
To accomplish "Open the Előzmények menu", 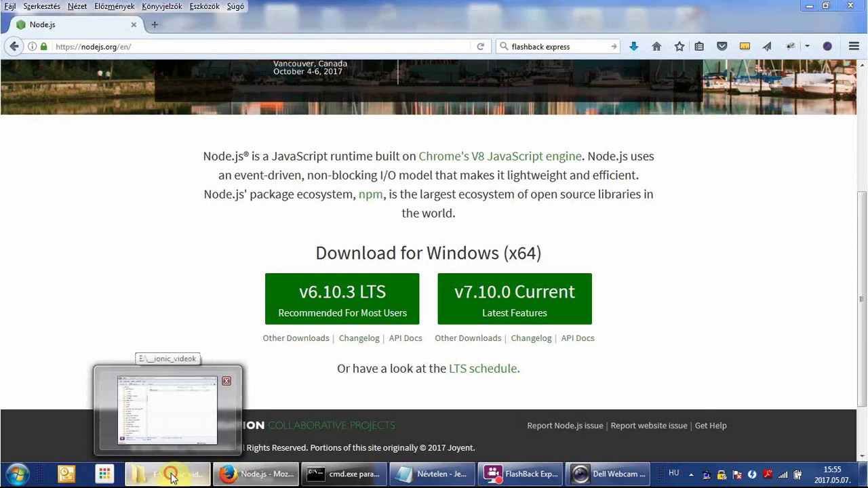I will [114, 6].
